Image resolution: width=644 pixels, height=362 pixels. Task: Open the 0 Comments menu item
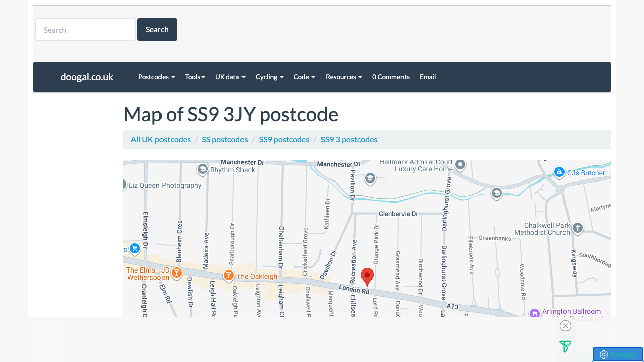point(391,77)
